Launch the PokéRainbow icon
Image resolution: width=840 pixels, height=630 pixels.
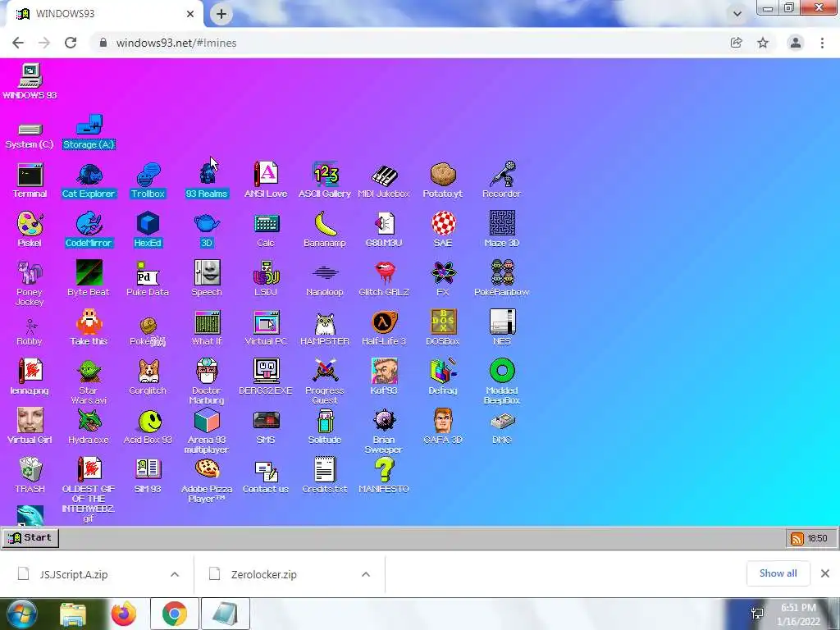501,273
